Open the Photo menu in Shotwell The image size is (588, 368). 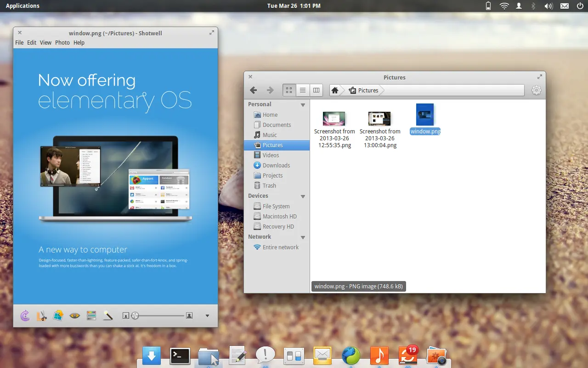pyautogui.click(x=62, y=42)
